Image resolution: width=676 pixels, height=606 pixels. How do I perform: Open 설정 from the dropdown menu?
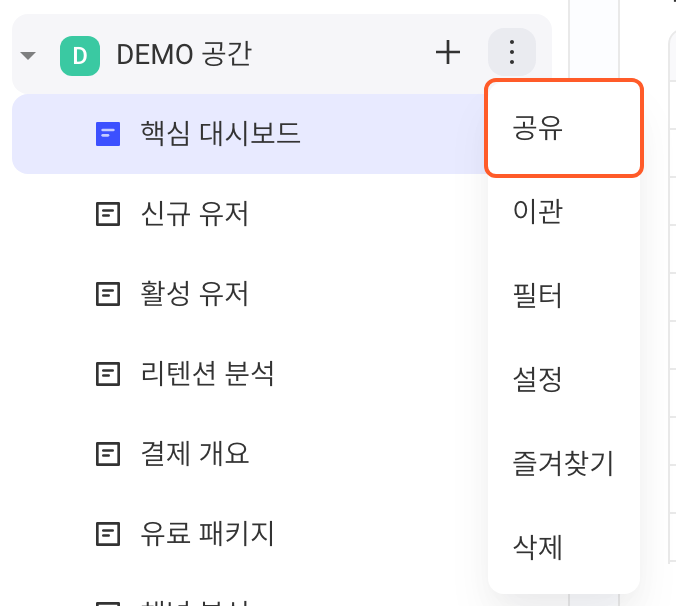pyautogui.click(x=564, y=379)
